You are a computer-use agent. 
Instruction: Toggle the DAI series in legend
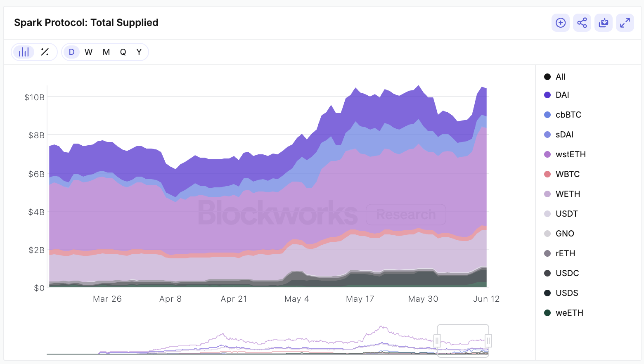click(562, 95)
